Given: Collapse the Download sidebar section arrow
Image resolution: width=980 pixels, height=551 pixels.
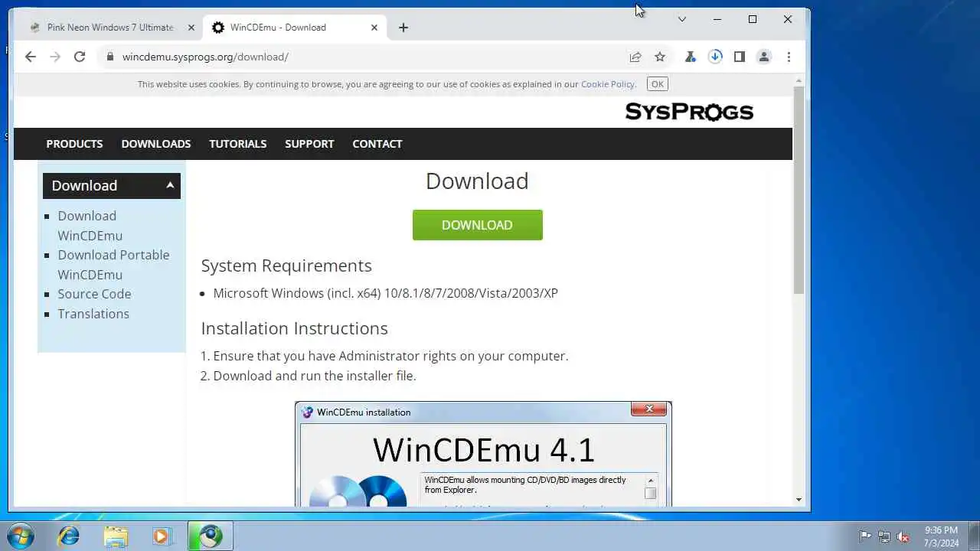Looking at the screenshot, I should pos(170,185).
